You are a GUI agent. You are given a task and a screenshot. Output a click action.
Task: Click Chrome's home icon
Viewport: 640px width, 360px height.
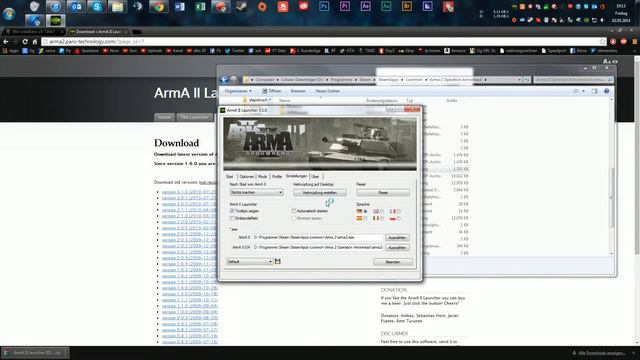[x=35, y=42]
